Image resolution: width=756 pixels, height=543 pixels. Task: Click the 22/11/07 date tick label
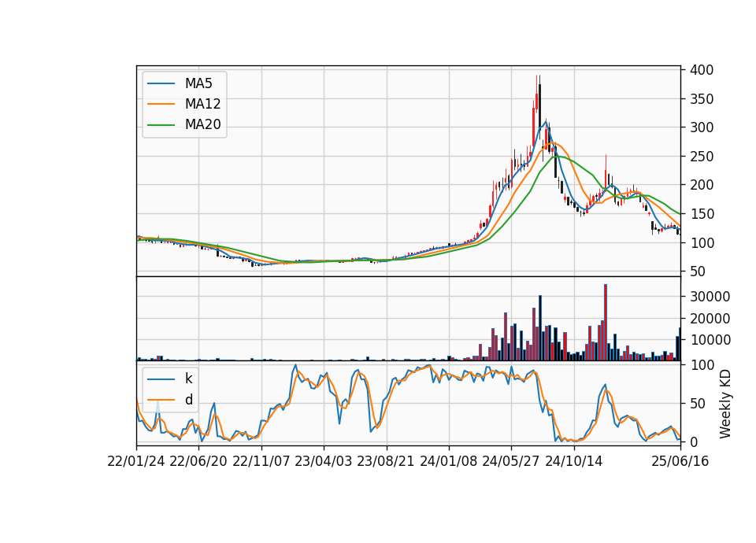261,462
